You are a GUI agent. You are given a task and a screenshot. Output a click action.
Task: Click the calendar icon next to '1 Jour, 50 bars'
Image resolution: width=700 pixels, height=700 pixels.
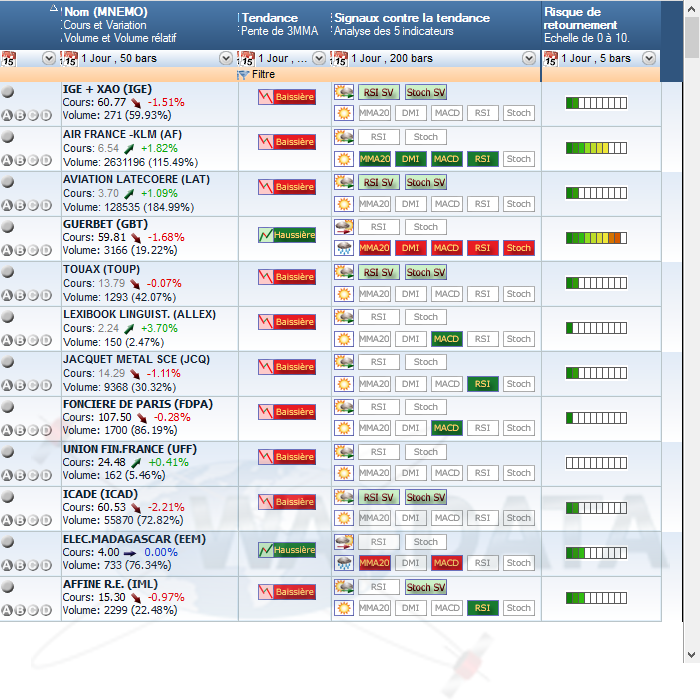[70, 58]
